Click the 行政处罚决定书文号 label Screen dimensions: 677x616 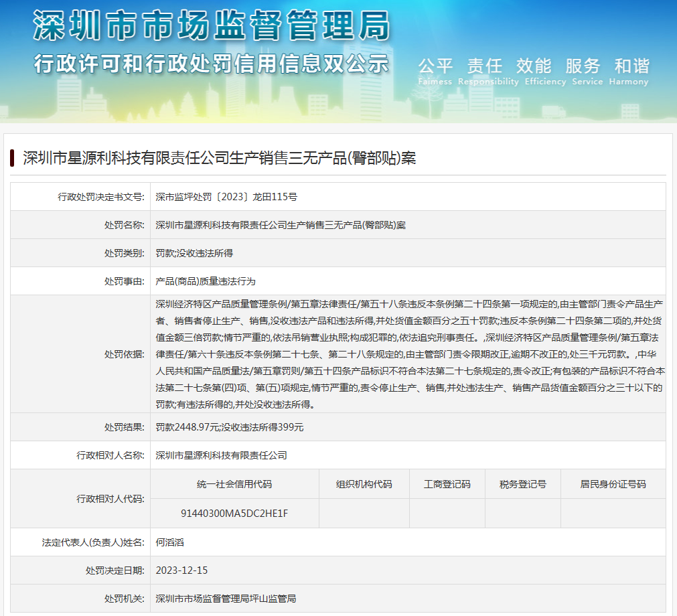[101, 197]
